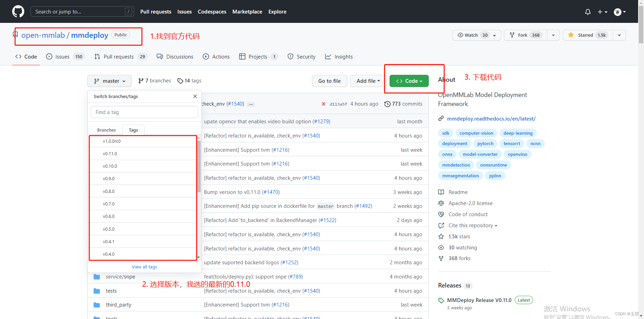Open the user avatar menu
The image size is (644, 319).
click(620, 12)
